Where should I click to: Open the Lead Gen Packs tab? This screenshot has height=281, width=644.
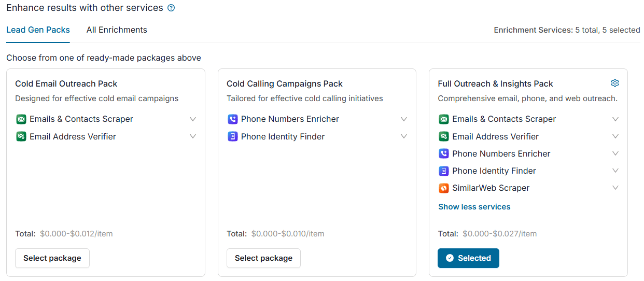[38, 30]
